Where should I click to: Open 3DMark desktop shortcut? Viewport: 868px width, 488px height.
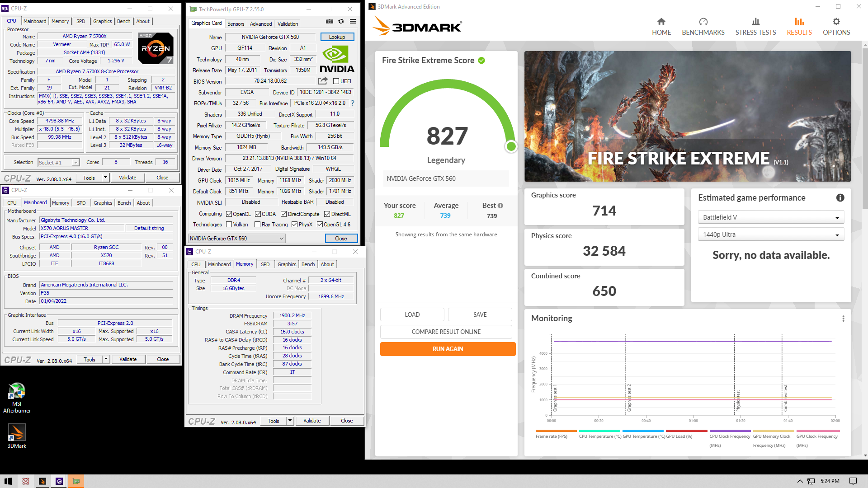coord(17,436)
